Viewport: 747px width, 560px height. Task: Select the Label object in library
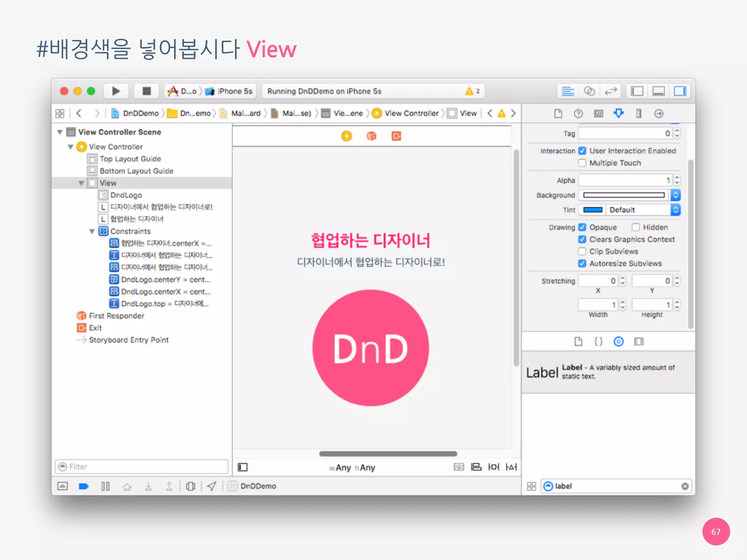(608, 372)
